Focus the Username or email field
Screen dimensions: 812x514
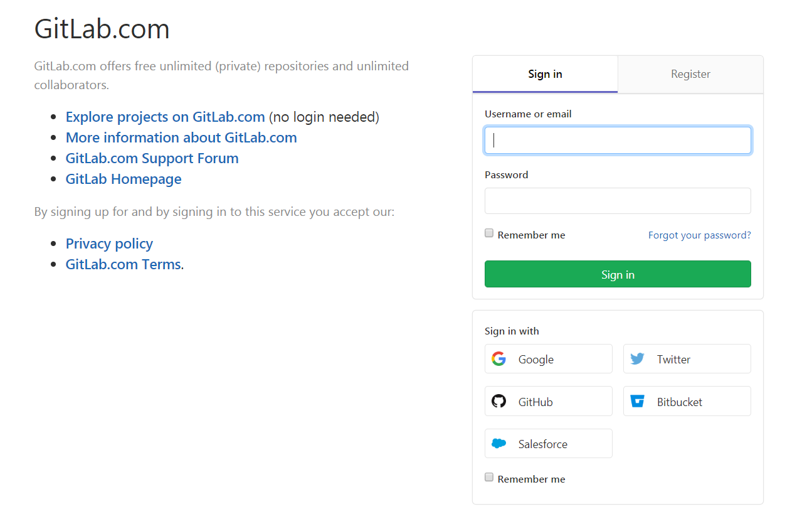[x=618, y=141]
